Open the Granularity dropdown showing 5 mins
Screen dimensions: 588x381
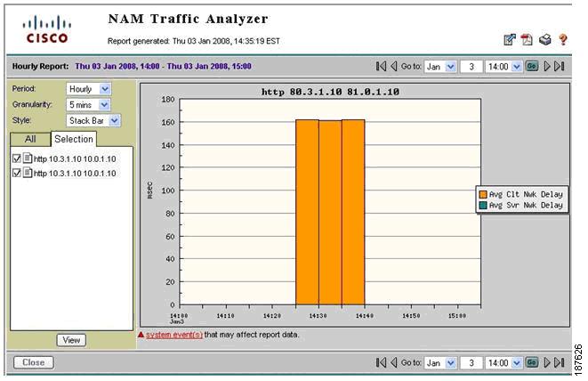[x=88, y=105]
